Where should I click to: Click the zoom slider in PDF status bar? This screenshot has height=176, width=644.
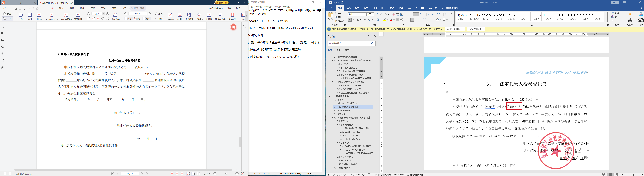(226, 174)
